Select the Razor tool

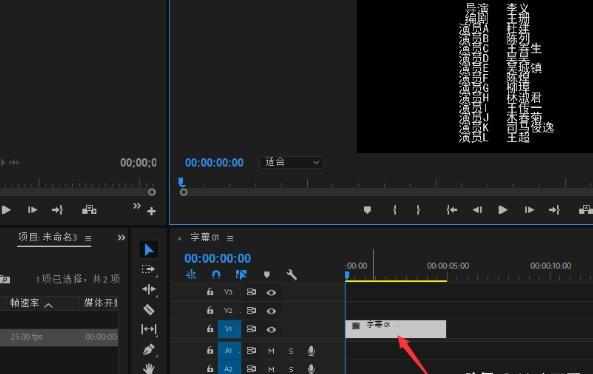(x=149, y=309)
